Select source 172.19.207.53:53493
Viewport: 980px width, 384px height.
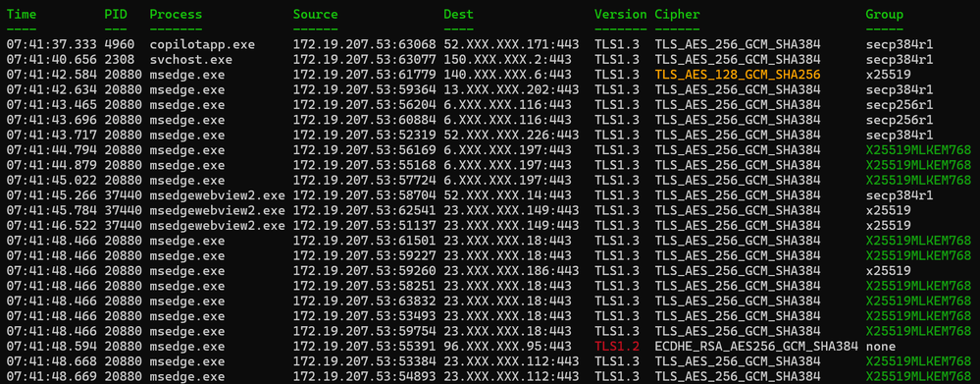coord(364,316)
